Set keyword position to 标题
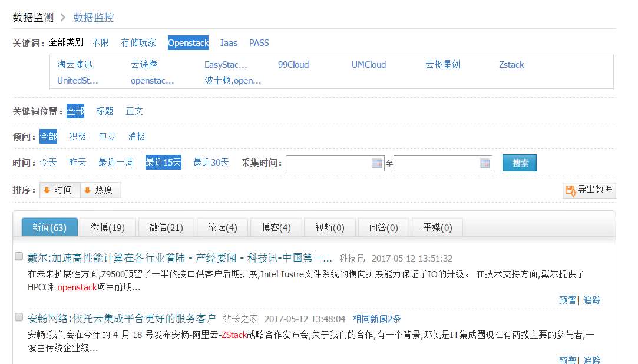 point(105,111)
